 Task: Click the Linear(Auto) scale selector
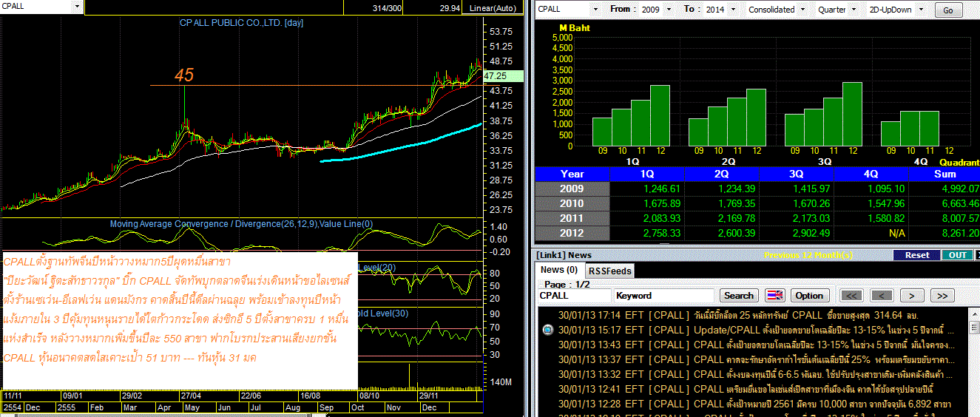493,8
